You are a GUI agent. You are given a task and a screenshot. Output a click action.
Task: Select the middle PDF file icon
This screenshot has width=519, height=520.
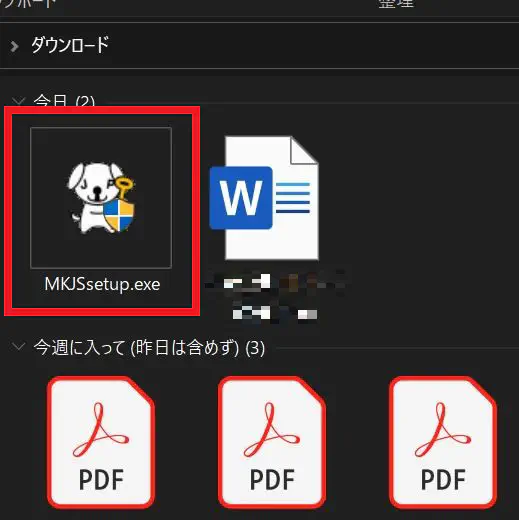(272, 442)
